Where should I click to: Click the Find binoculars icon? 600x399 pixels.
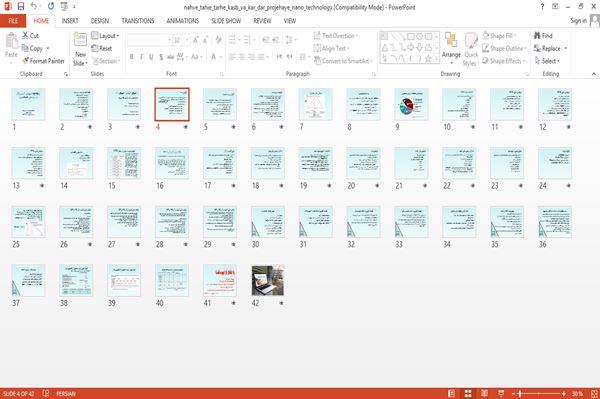click(537, 36)
